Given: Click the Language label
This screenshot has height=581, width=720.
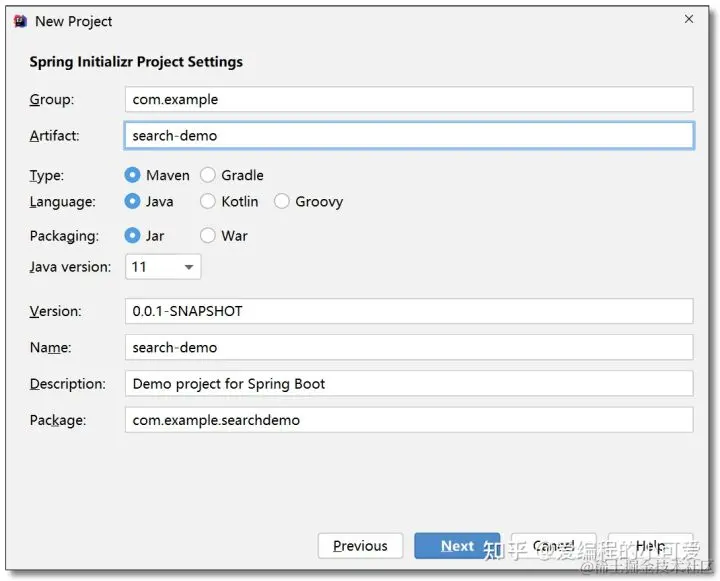Looking at the screenshot, I should 62,202.
